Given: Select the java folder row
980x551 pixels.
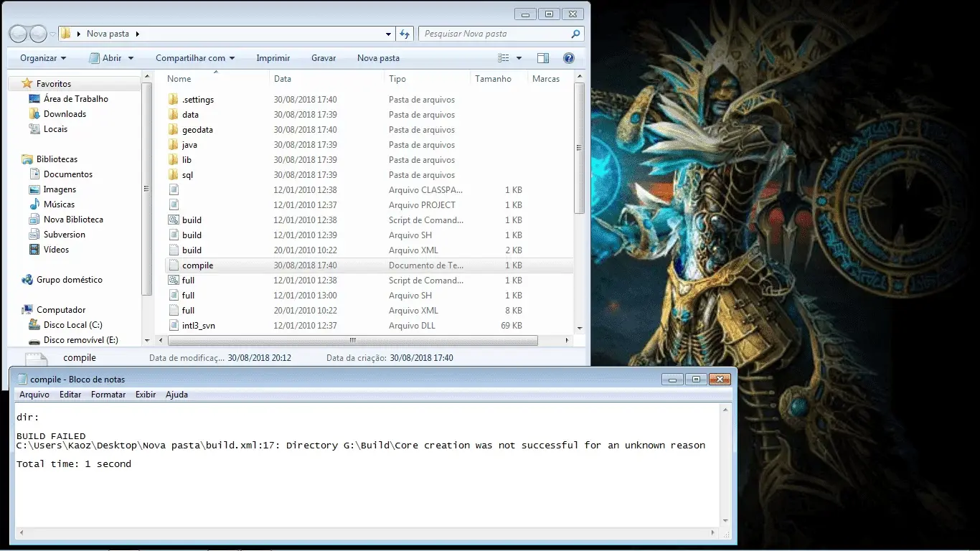Looking at the screenshot, I should pyautogui.click(x=369, y=145).
